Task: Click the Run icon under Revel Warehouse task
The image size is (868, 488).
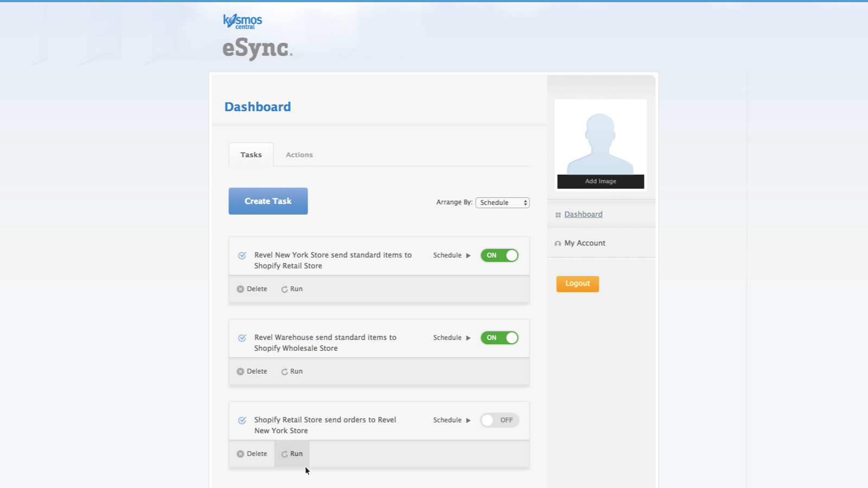Action: (284, 371)
